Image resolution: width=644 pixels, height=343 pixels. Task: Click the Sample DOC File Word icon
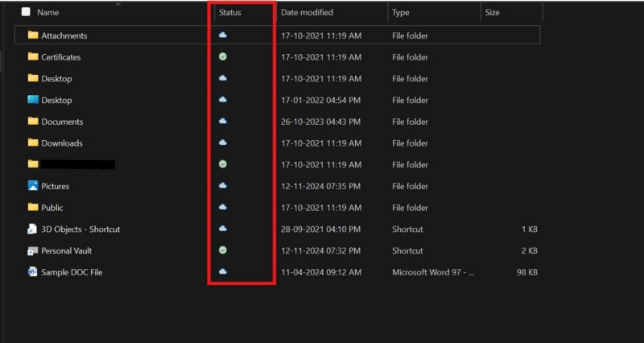click(x=33, y=272)
